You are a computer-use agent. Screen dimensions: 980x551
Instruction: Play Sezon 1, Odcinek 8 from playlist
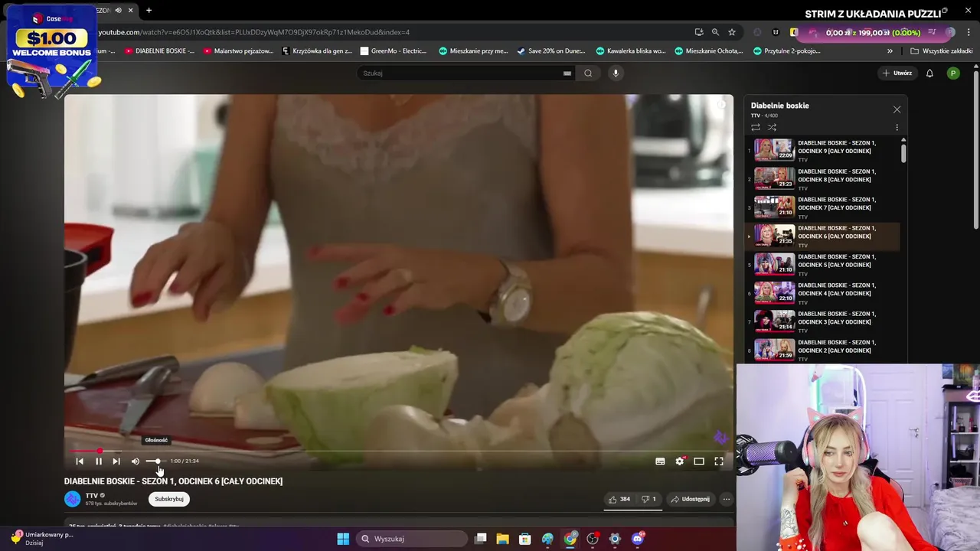coord(823,178)
